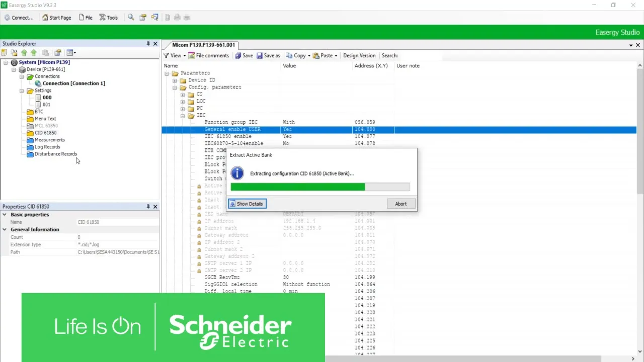Select settings file 001
Image resolution: width=644 pixels, height=362 pixels.
point(46,105)
